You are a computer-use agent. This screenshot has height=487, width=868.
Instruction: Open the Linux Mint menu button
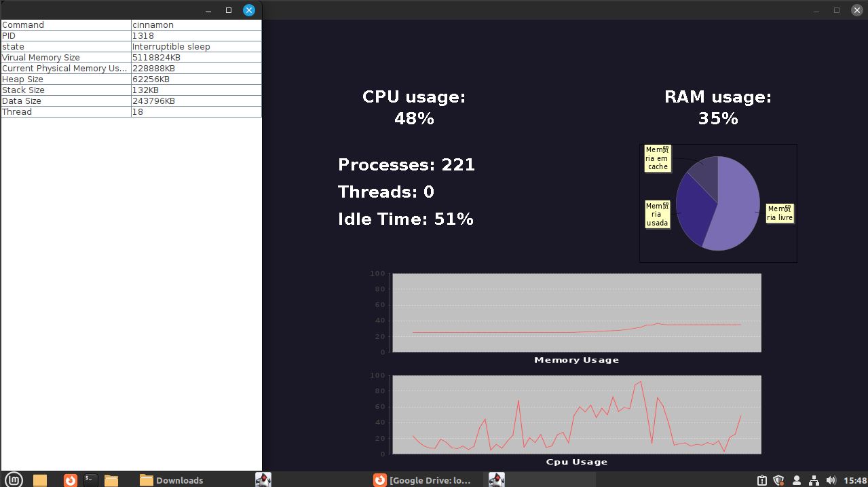[x=14, y=480]
